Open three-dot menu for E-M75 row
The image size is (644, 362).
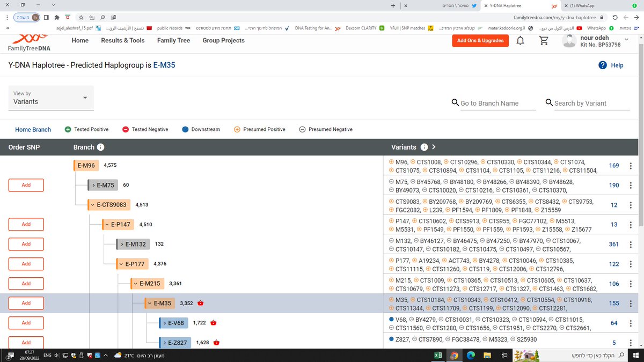[x=630, y=186]
